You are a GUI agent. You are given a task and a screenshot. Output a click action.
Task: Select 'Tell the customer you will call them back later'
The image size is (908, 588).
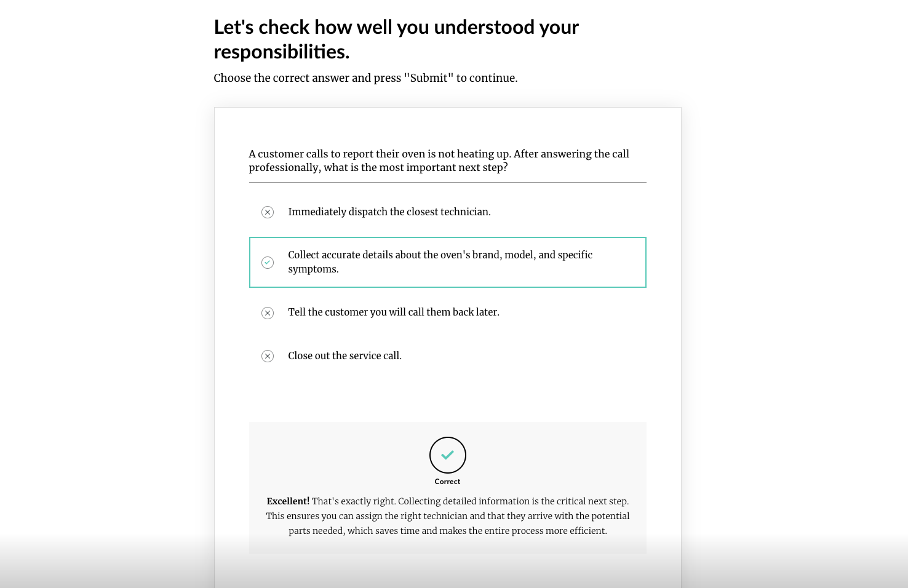click(x=394, y=312)
